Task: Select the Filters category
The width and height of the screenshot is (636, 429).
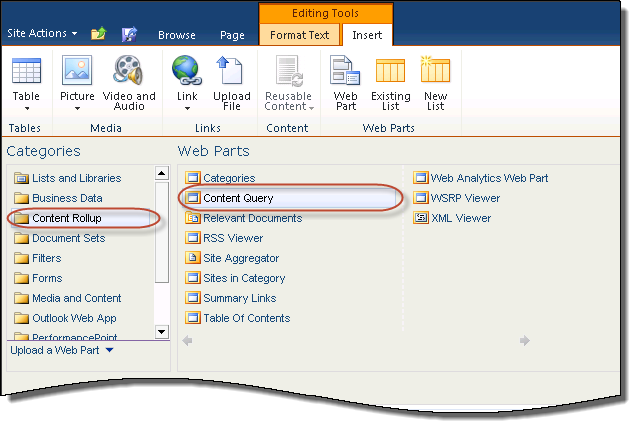Action: 38,258
